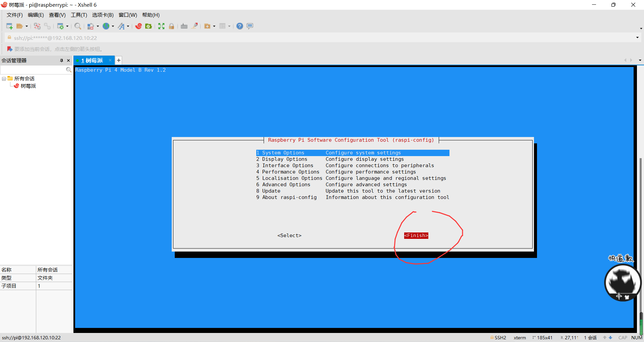Open the 选项卡(B) menu

click(103, 15)
